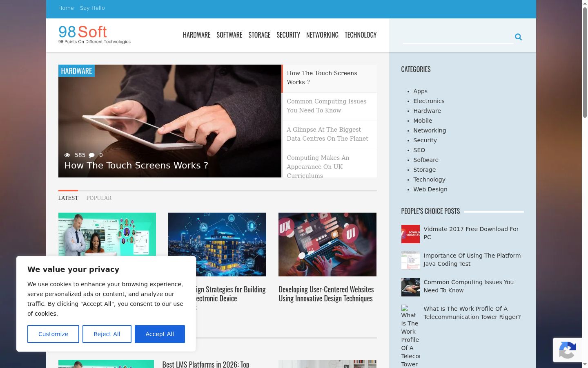
Task: Click the scrollbar down arrow
Action: pos(585,364)
